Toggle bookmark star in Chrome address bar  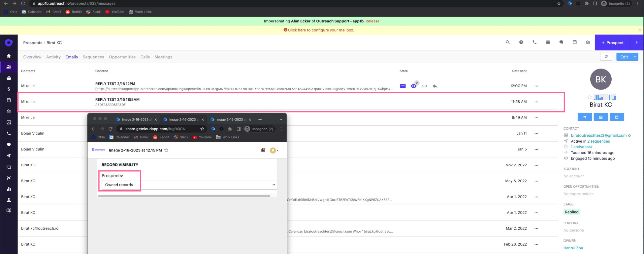coord(559,4)
